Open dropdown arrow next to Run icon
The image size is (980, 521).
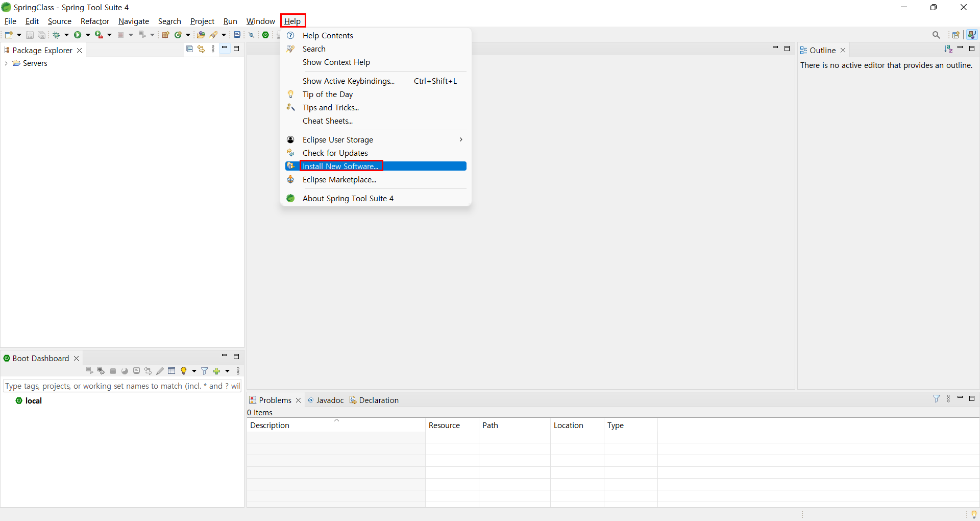point(88,35)
